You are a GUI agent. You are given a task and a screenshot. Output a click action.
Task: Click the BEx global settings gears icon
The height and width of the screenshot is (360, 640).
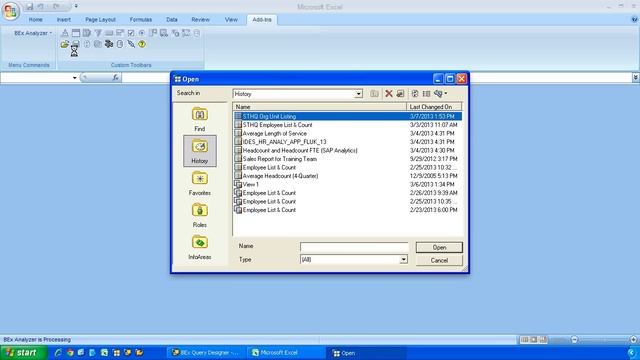[109, 44]
